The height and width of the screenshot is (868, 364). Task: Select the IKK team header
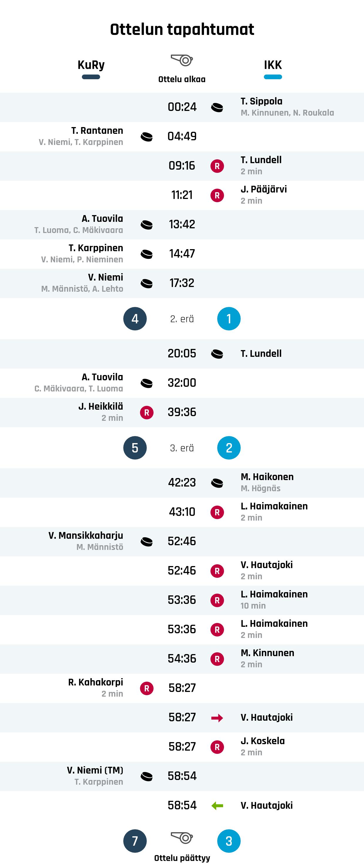(x=273, y=65)
